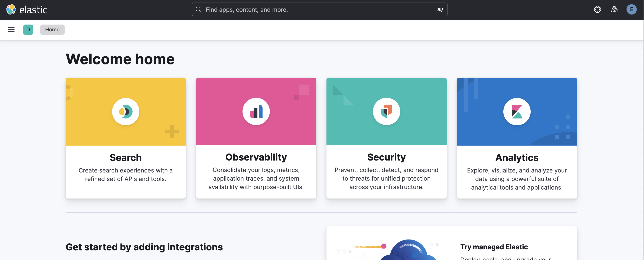Open the Help menu icon
Viewport: 644px width, 260px height.
click(598, 10)
